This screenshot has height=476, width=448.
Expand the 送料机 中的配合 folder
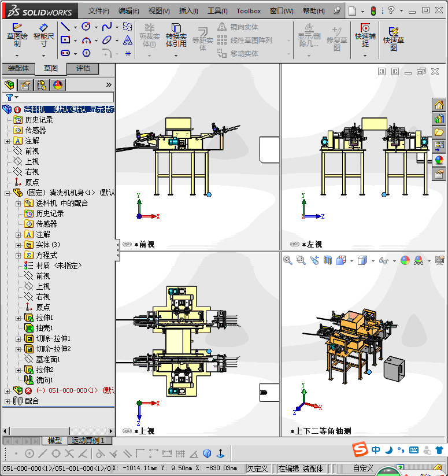18,204
